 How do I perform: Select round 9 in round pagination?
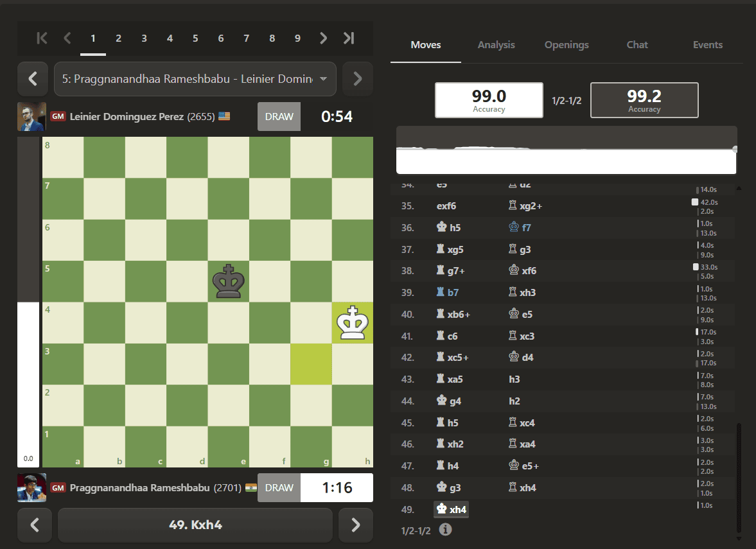click(x=297, y=38)
